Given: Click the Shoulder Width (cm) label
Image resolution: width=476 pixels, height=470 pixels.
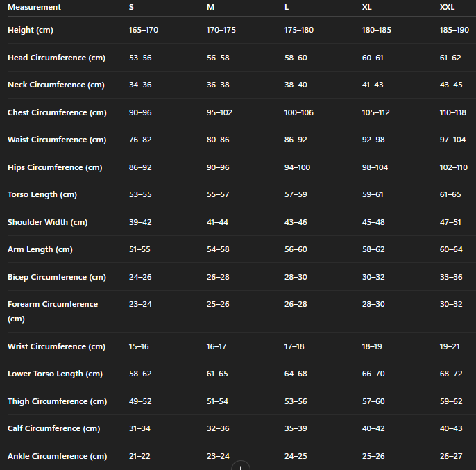Looking at the screenshot, I should pyautogui.click(x=47, y=222).
